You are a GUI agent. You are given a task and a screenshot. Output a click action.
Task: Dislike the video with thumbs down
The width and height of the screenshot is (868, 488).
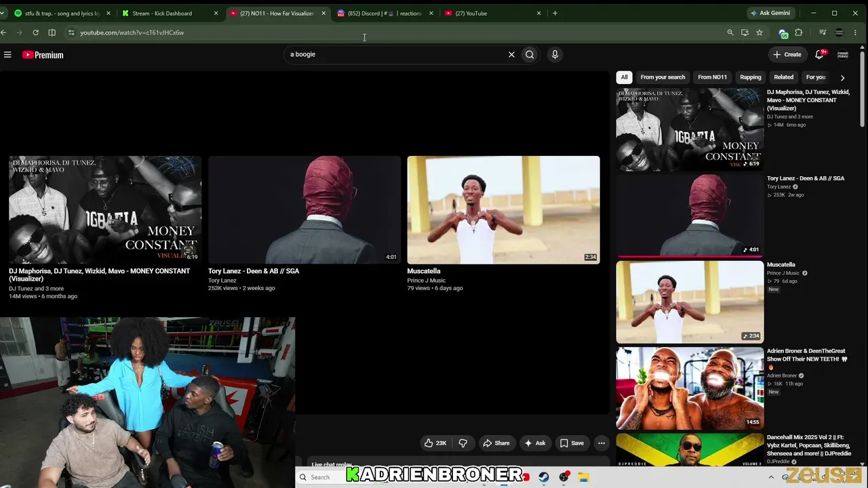click(463, 443)
